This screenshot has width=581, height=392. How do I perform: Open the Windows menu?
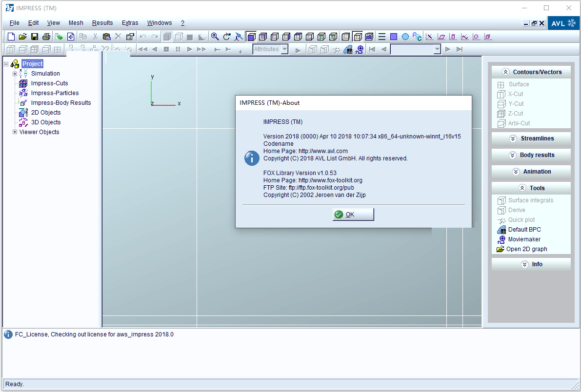click(160, 23)
